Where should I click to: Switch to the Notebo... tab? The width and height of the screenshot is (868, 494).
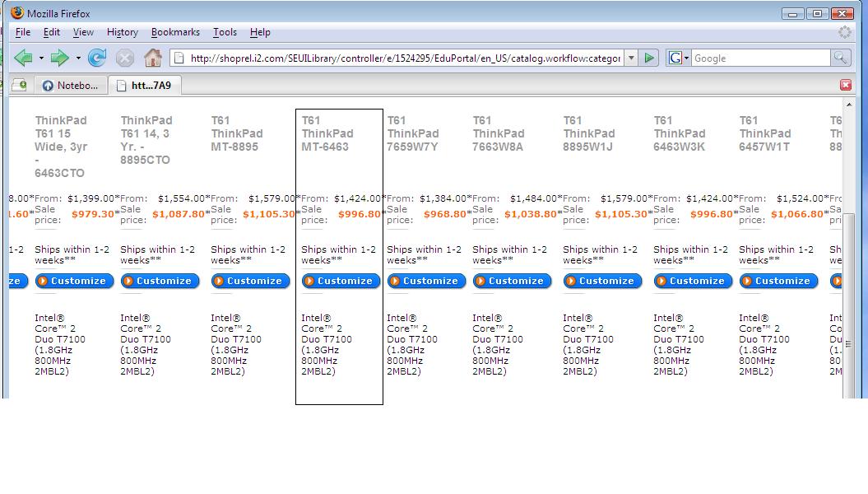[71, 85]
